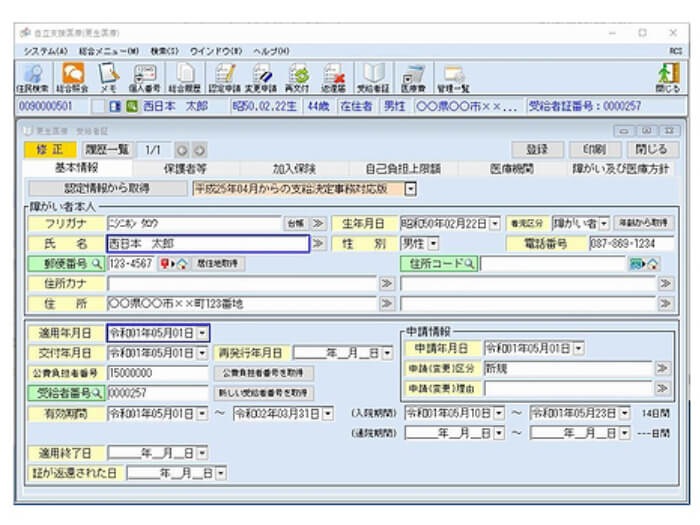This screenshot has width=700, height=525.
Task: Open the 総合照会 toolbar icon
Action: [72, 78]
